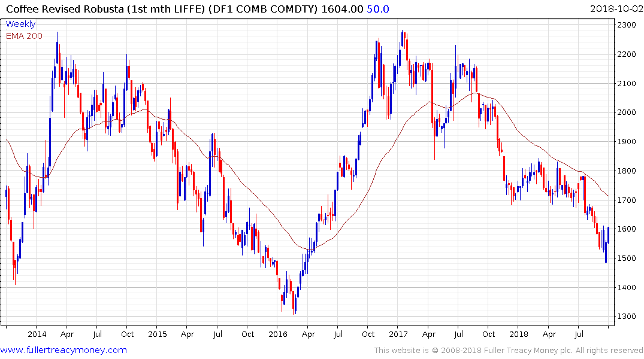This screenshot has height=359, width=644.
Task: Click the copyright notice 'Fuller Treacy Money plc'
Action: click(528, 351)
